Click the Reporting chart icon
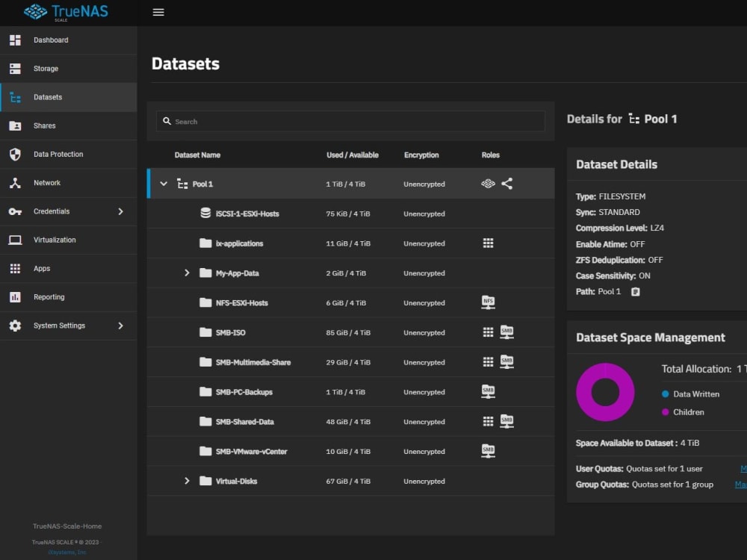 15,297
